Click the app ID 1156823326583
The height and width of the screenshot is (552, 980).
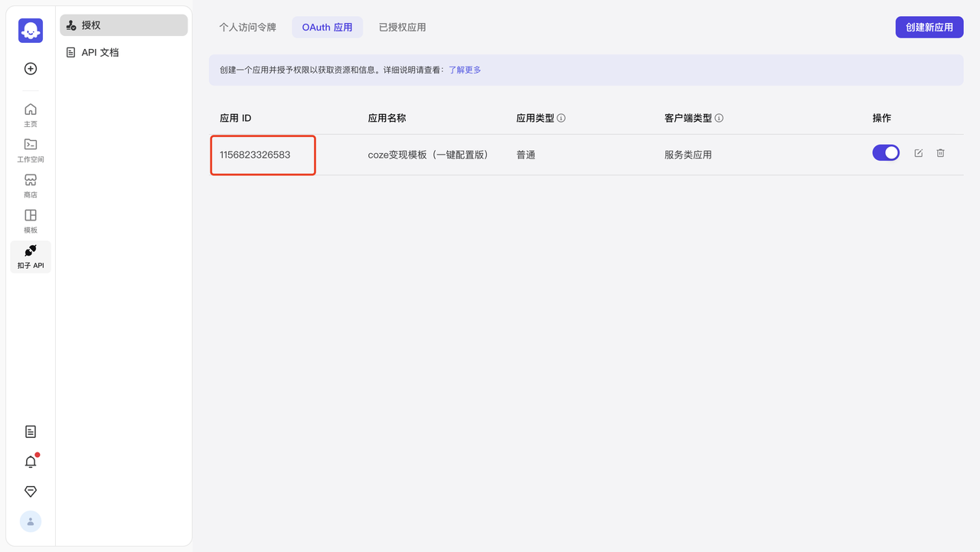(255, 155)
